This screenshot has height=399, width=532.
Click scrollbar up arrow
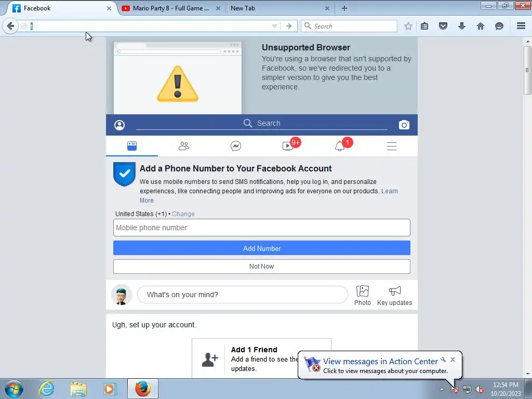[x=527, y=41]
